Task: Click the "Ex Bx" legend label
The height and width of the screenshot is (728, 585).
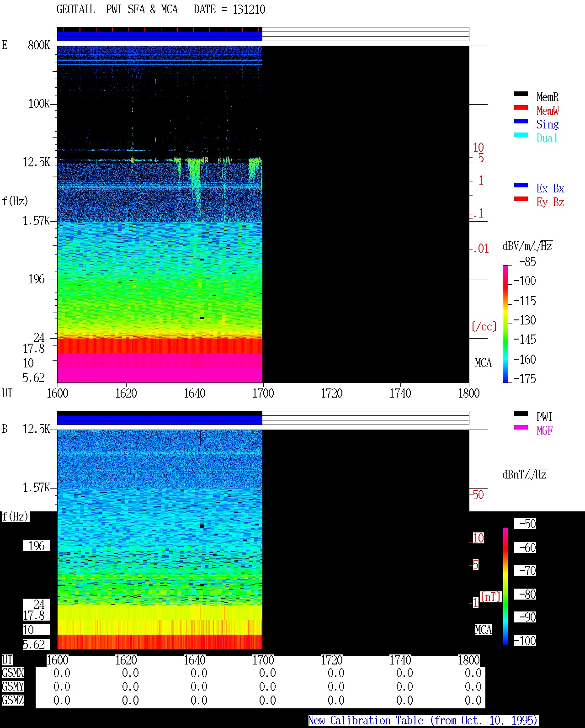Action: click(x=550, y=188)
